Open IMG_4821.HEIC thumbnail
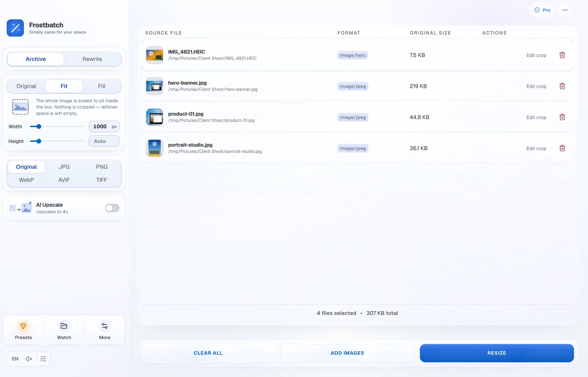The width and height of the screenshot is (588, 377). tap(155, 55)
